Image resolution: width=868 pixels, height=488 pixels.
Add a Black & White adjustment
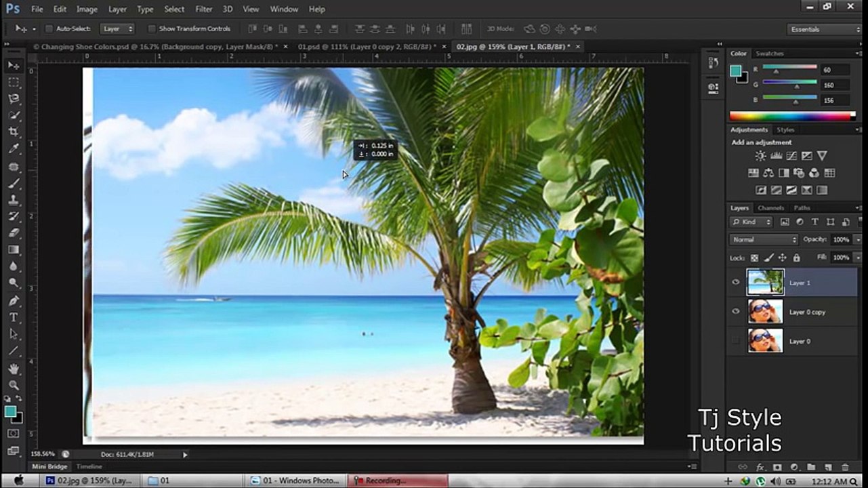click(784, 173)
